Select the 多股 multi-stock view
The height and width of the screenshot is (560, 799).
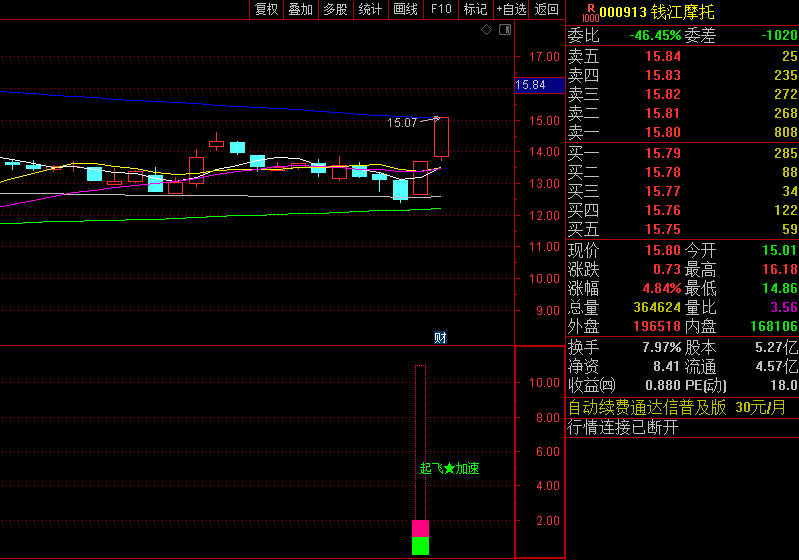pos(336,9)
